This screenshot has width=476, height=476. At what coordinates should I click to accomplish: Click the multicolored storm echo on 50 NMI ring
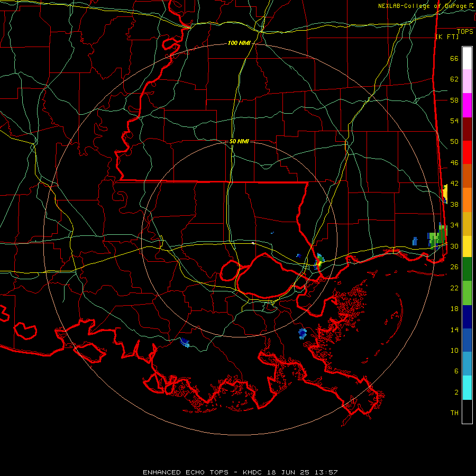click(319, 262)
